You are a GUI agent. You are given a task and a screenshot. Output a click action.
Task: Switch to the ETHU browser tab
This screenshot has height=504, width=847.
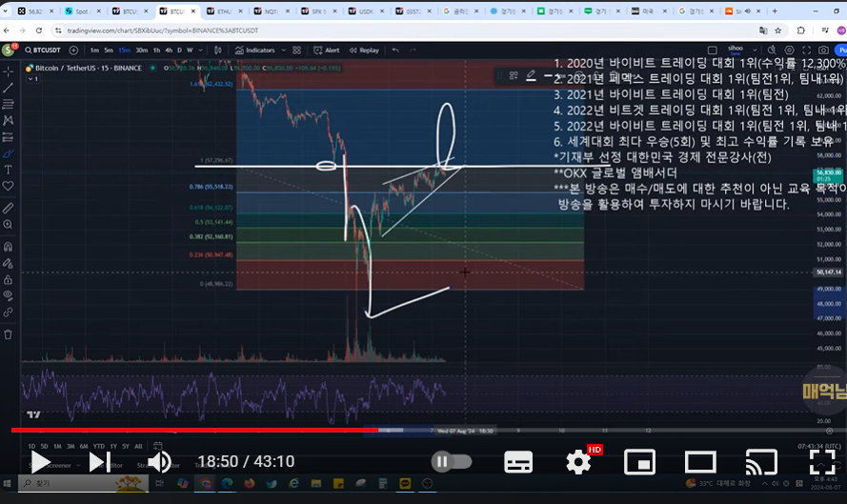pyautogui.click(x=224, y=10)
